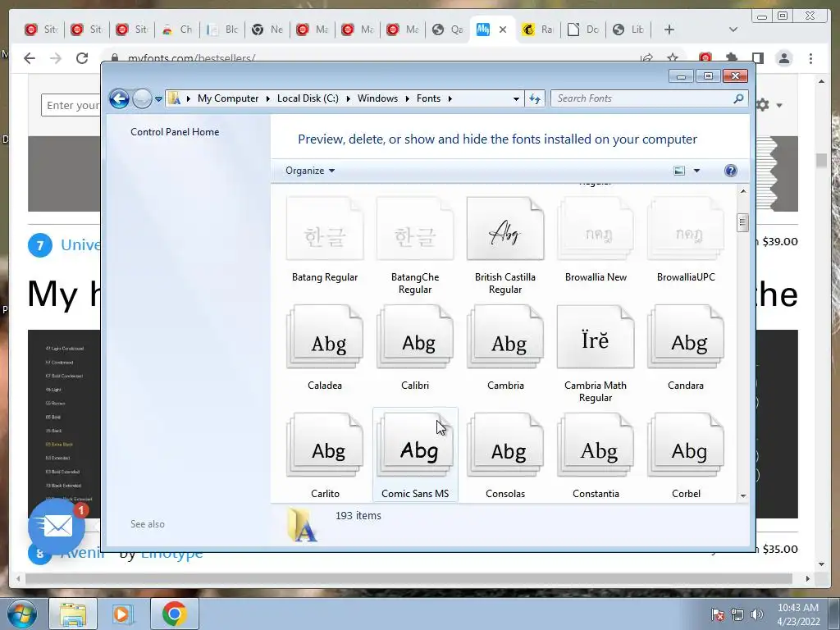
Task: Close the active MyFonts tab
Action: 503,30
